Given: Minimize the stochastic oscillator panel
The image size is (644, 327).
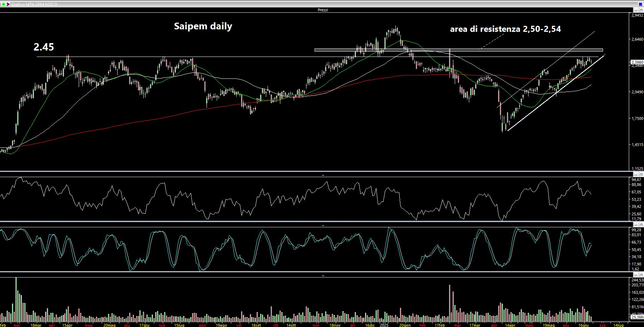Looking at the screenshot, I should click(636, 224).
